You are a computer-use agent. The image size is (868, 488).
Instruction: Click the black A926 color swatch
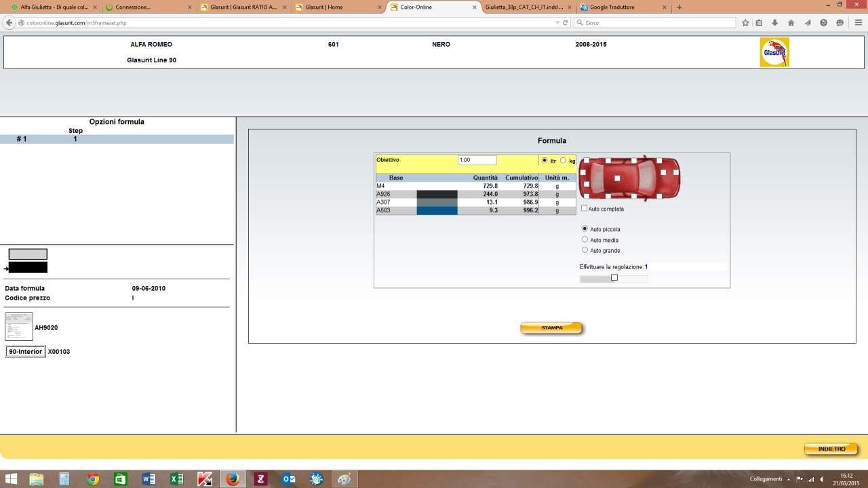pos(437,195)
